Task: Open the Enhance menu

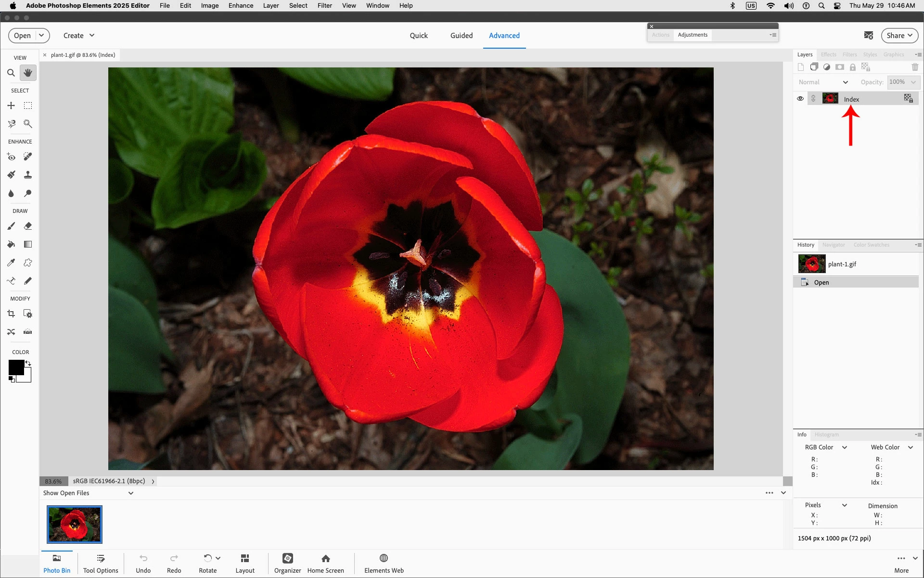Action: click(241, 6)
